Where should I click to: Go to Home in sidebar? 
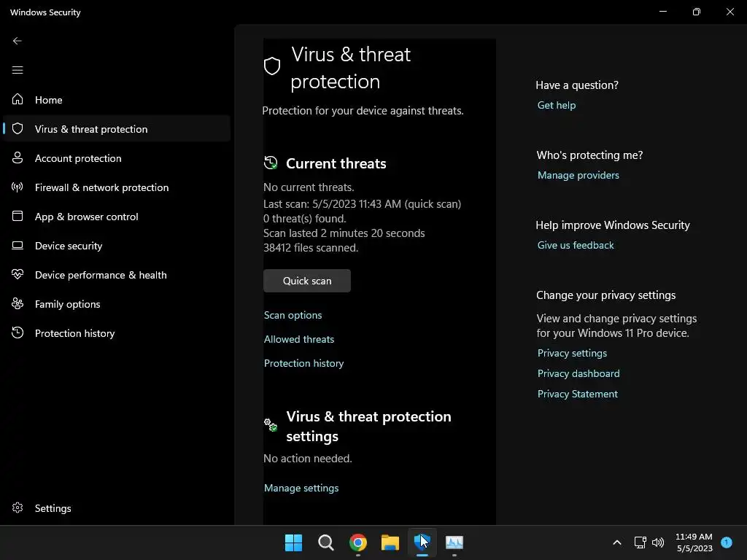click(117, 99)
